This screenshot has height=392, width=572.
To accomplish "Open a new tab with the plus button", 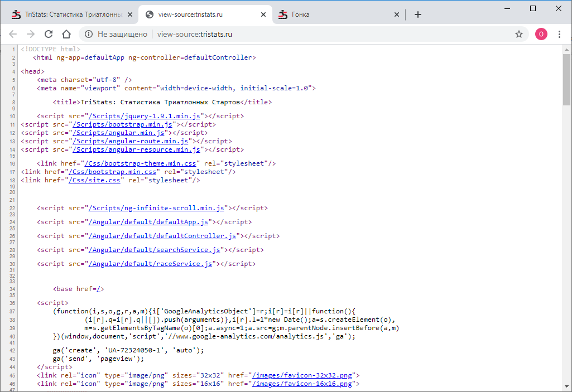I will point(418,14).
